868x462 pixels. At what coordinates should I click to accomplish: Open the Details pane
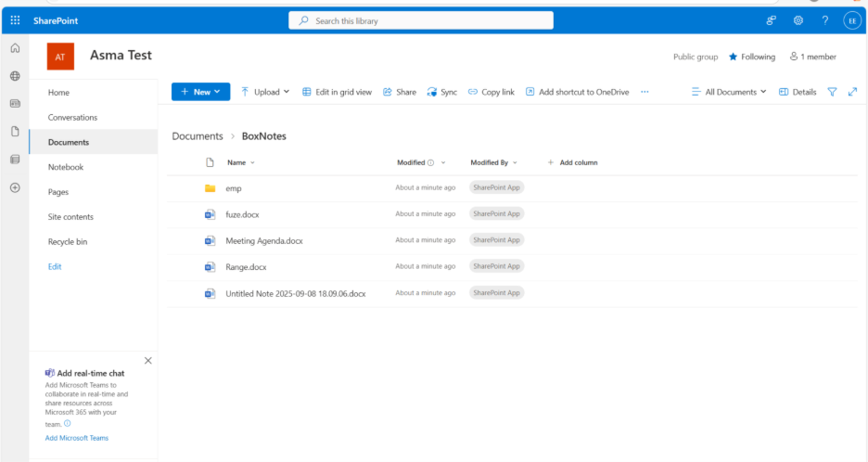point(798,92)
